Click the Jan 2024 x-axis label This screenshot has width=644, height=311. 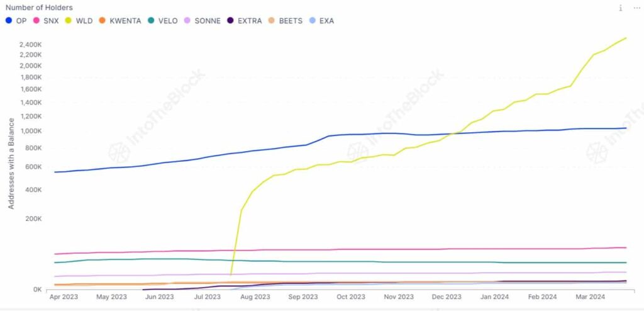point(494,297)
